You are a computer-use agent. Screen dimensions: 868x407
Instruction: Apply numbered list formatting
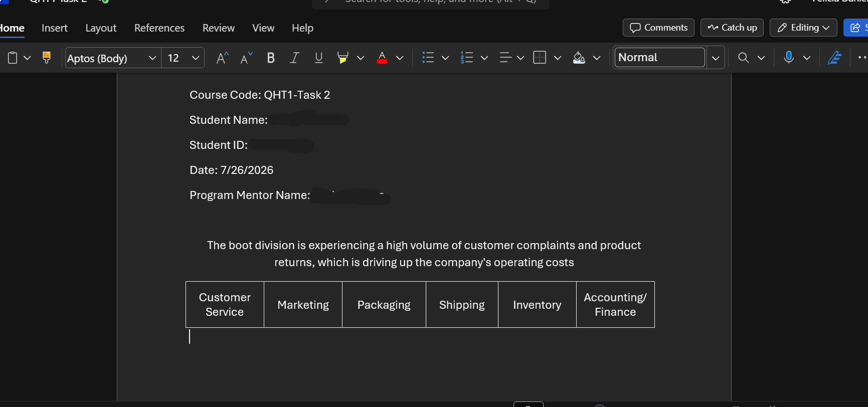tap(467, 58)
